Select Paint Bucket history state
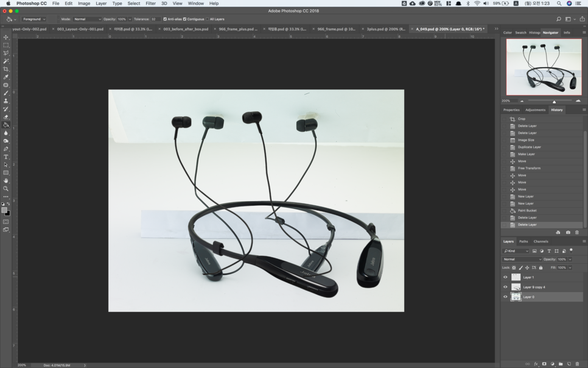The width and height of the screenshot is (588, 368). [542, 210]
